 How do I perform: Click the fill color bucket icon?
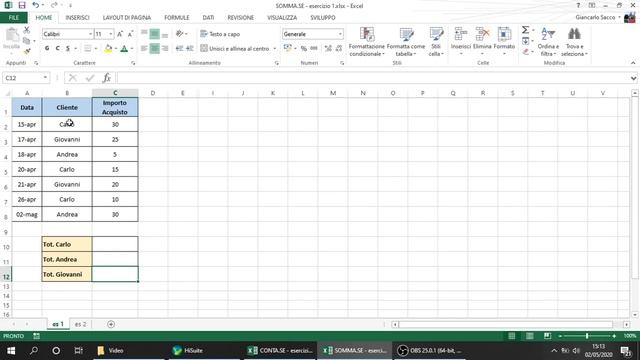[108, 49]
